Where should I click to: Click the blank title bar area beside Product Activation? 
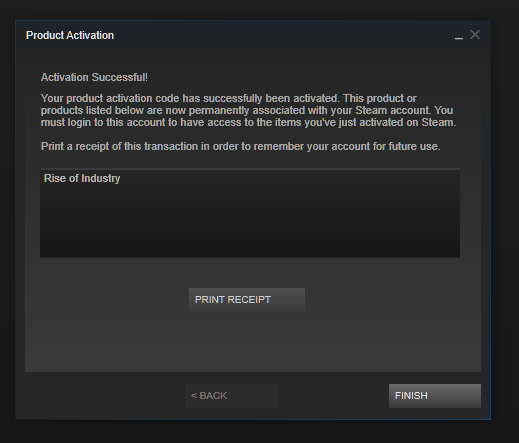tap(283, 35)
